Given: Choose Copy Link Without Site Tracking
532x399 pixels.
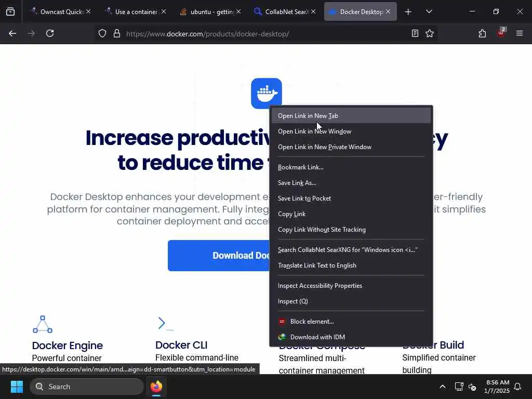Looking at the screenshot, I should (x=351, y=230).
